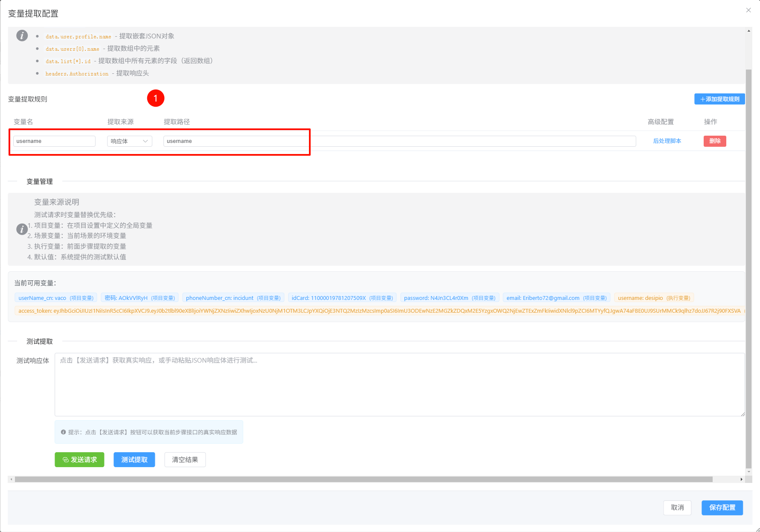The width and height of the screenshot is (760, 532).
Task: Click the 测试提取 button
Action: tap(134, 460)
